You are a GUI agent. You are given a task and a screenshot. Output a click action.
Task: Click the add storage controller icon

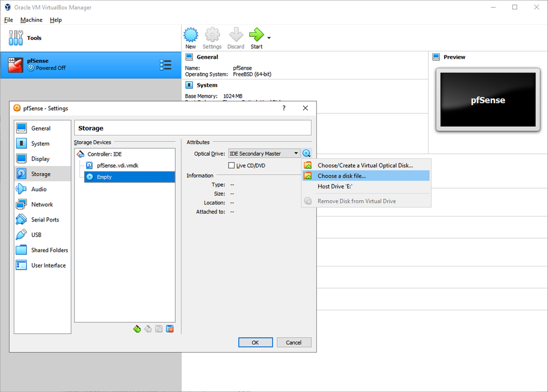point(137,329)
